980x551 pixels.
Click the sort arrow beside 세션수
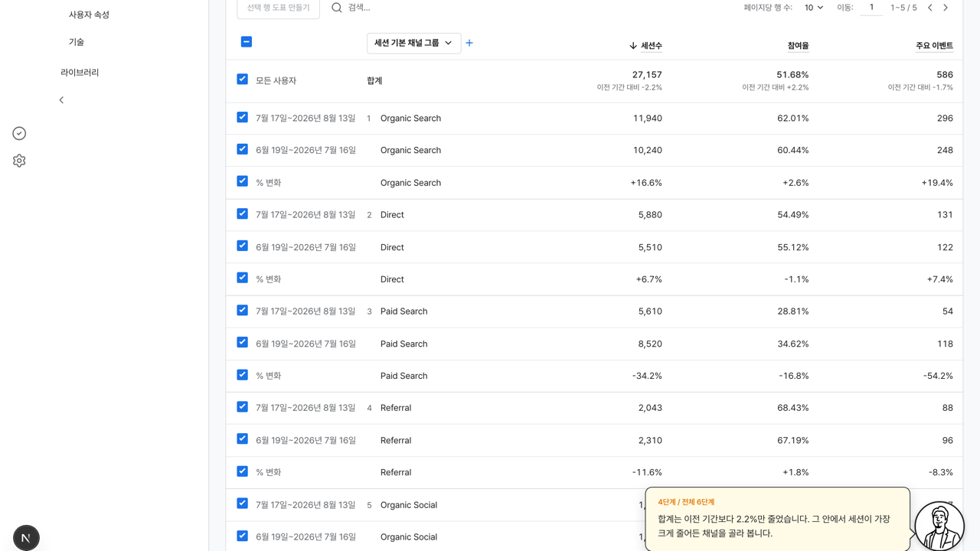[x=633, y=46]
